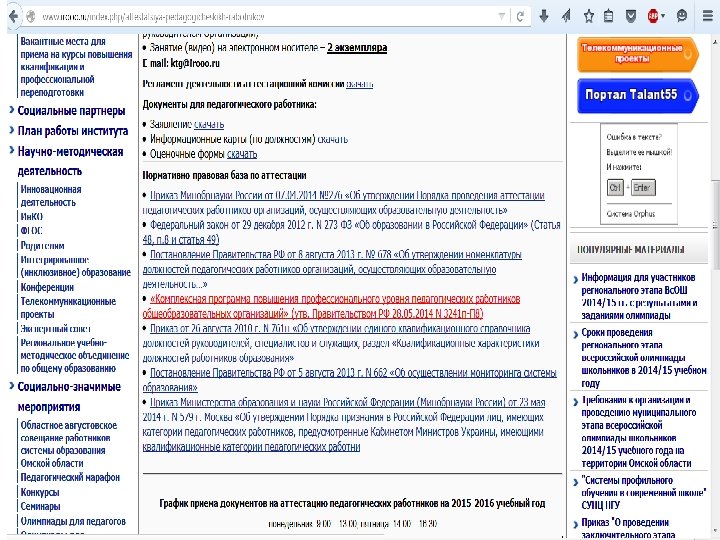
Task: Click the red Adblock Plus stop-sign icon
Action: click(653, 17)
